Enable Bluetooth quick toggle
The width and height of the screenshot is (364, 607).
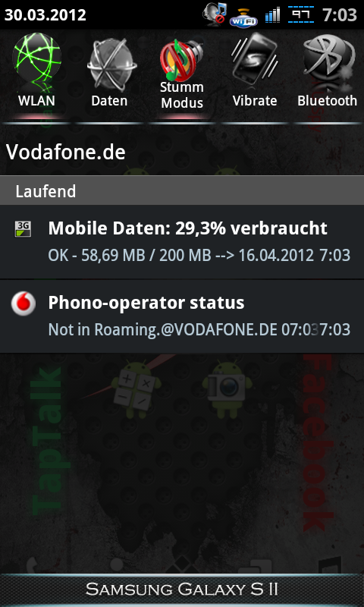pyautogui.click(x=328, y=75)
